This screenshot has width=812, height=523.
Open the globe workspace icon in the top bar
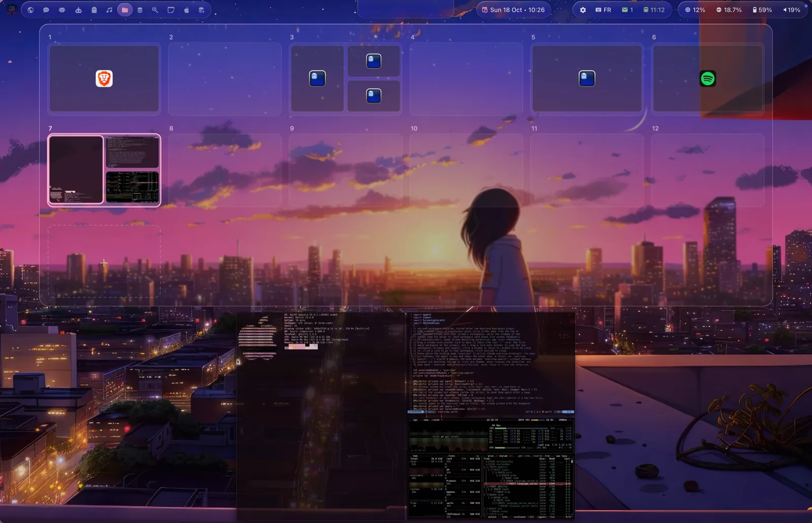pos(30,10)
